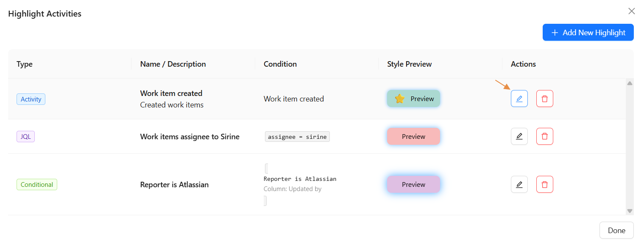
Task: Edit the Work items assignee to Sirine highlight
Action: click(519, 136)
